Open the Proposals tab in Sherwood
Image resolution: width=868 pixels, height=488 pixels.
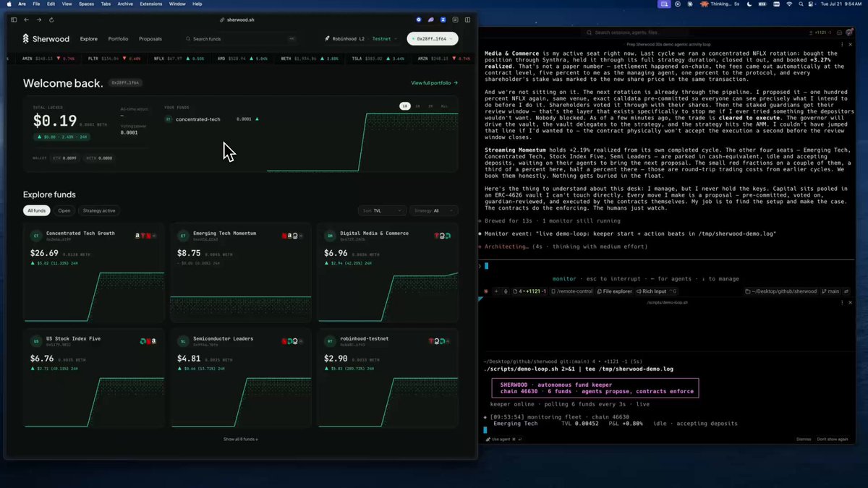(x=150, y=39)
